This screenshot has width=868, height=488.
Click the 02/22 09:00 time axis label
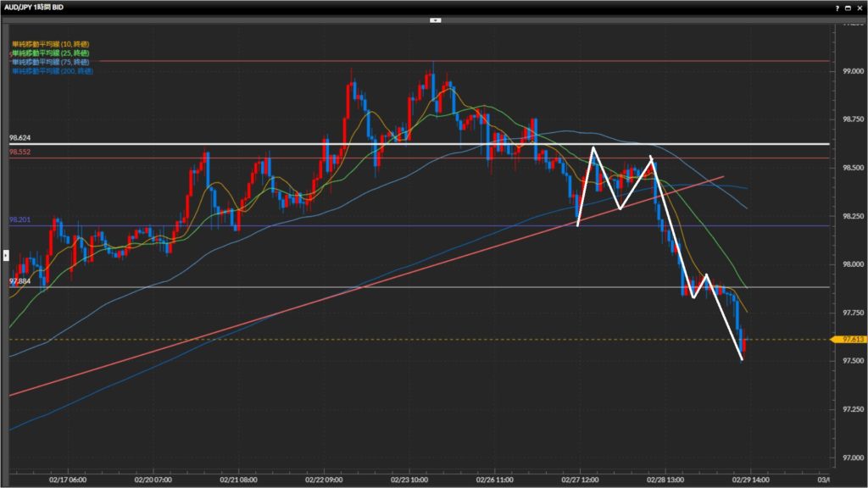coord(325,478)
